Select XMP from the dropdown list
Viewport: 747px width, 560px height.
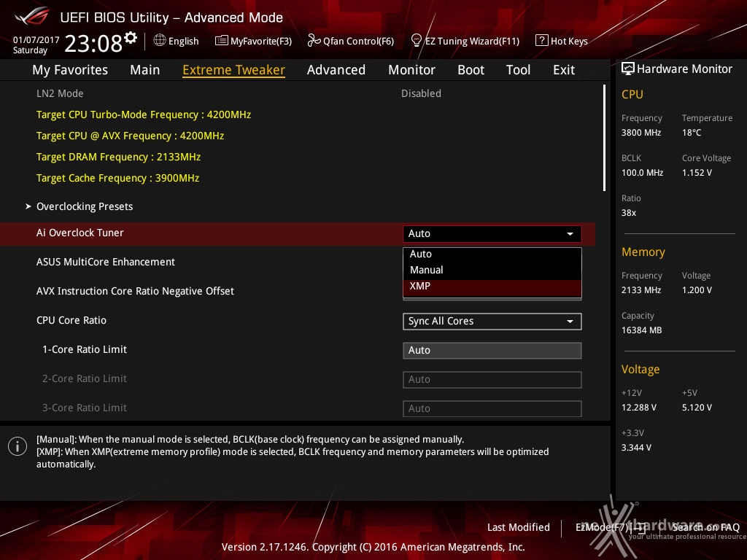pos(492,286)
